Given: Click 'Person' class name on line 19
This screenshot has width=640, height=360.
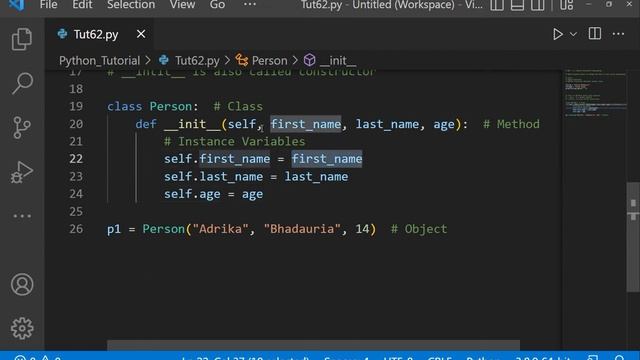Looking at the screenshot, I should coord(171,107).
